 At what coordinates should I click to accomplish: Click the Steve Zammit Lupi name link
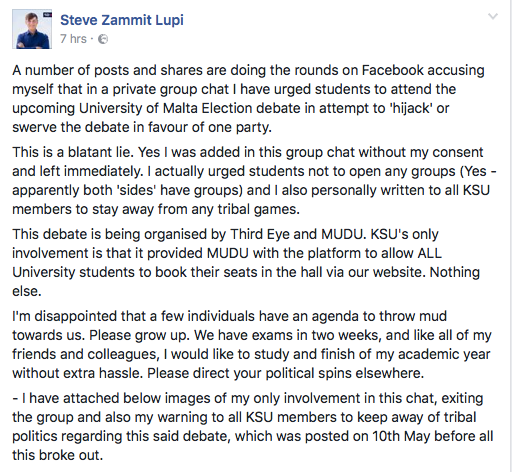pos(122,20)
